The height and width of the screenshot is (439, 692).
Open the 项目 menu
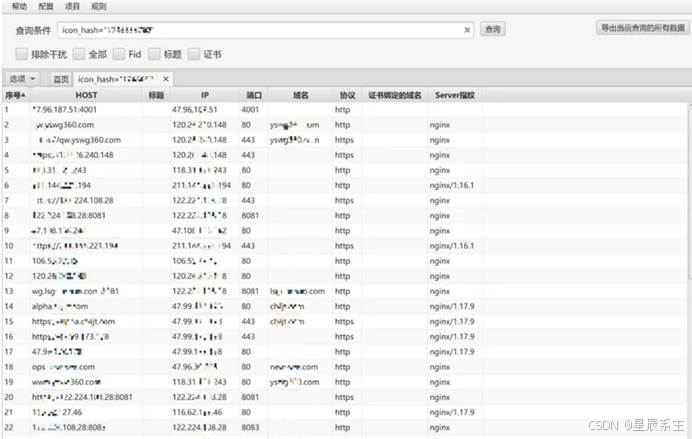tap(72, 6)
